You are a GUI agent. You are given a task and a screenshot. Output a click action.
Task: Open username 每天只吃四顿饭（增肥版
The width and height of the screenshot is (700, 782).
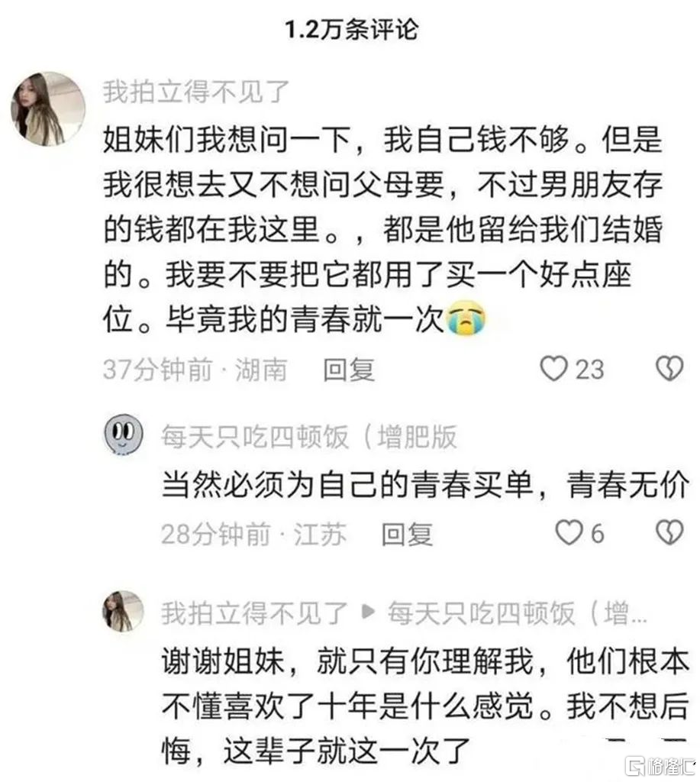pyautogui.click(x=309, y=437)
